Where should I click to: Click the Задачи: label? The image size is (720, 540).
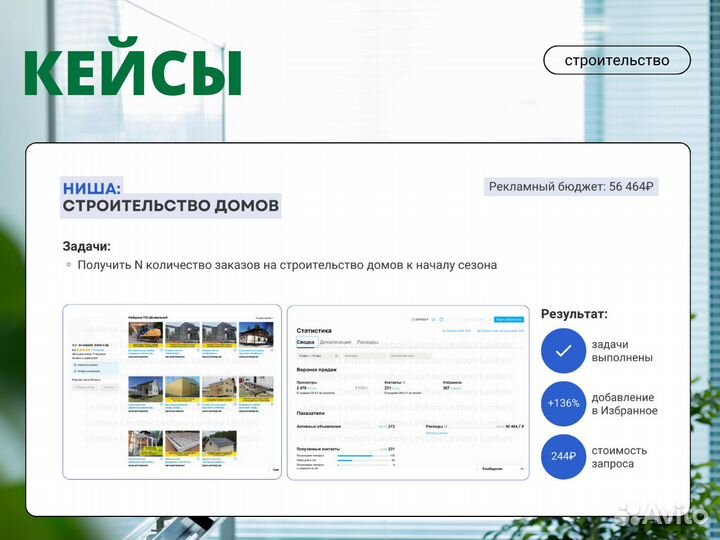(87, 246)
